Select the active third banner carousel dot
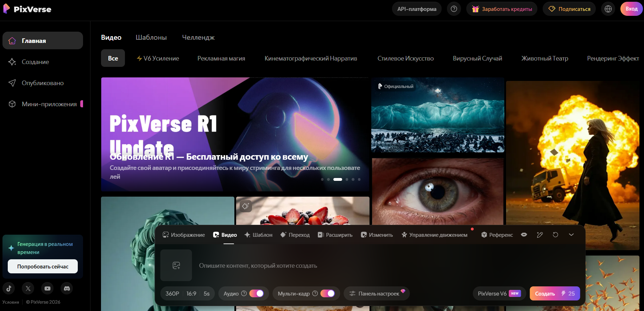Screen dimensions: 644x311 337,179
